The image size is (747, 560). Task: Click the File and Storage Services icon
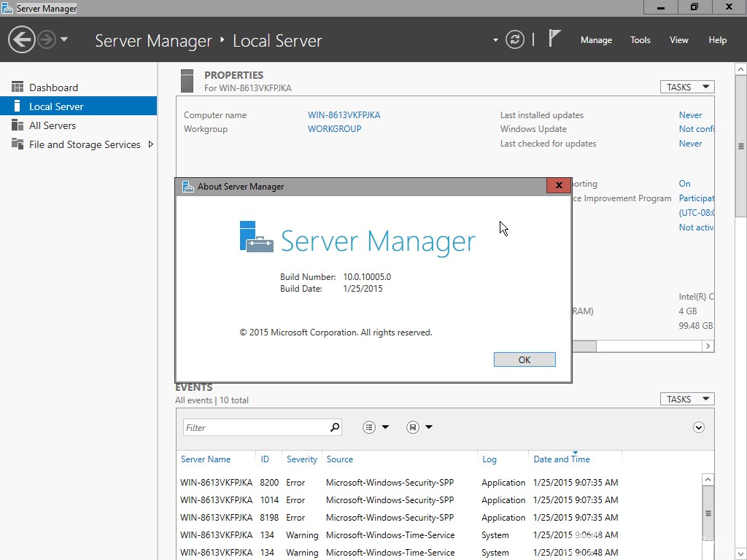(x=18, y=144)
